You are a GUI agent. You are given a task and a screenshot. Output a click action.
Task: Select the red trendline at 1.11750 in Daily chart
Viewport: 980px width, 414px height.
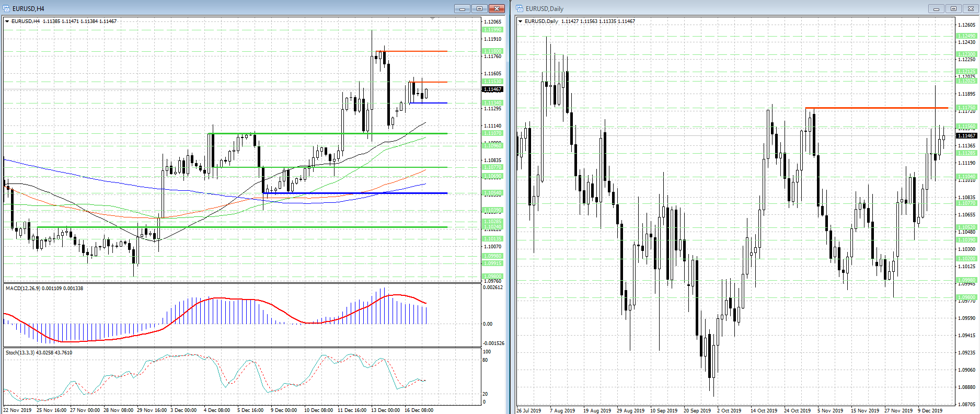[877, 108]
